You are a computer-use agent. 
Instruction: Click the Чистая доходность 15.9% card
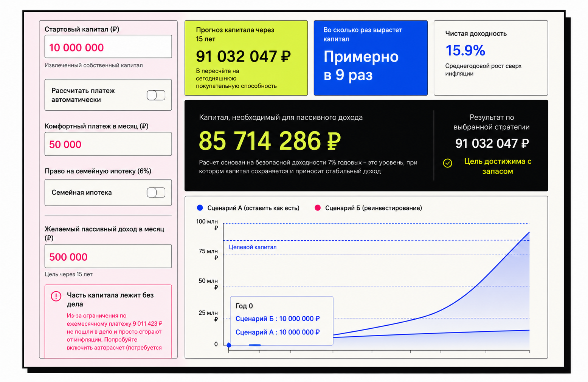491,58
